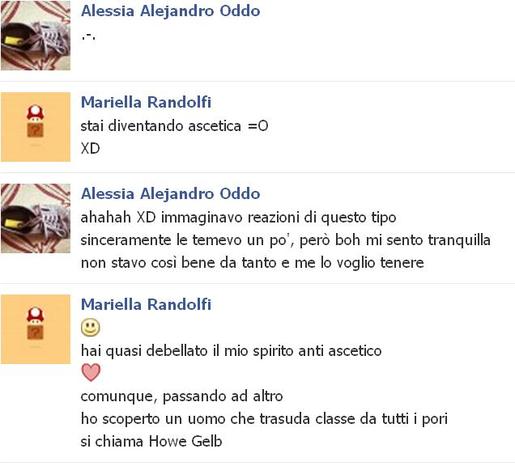Click the 'si chiama Howe Gelb' message
Image resolution: width=515 pixels, height=466 pixels.
tap(151, 441)
